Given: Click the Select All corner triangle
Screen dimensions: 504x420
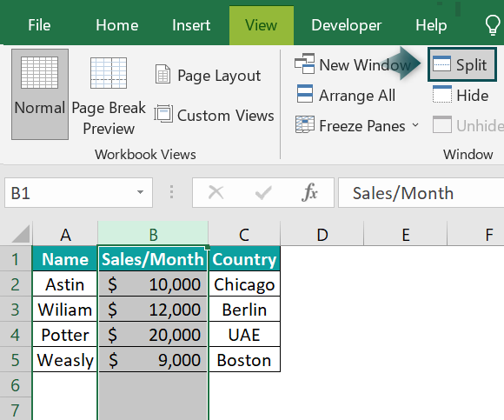Looking at the screenshot, I should tap(21, 234).
